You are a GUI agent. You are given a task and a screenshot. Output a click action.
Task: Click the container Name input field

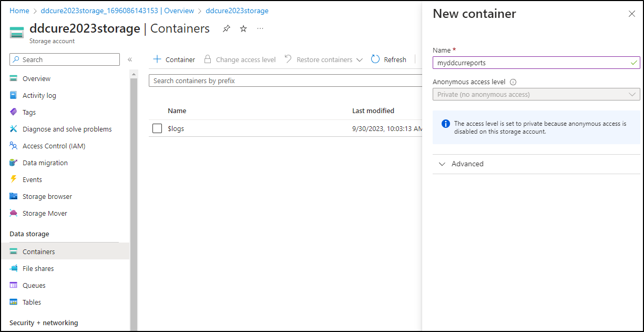point(536,63)
